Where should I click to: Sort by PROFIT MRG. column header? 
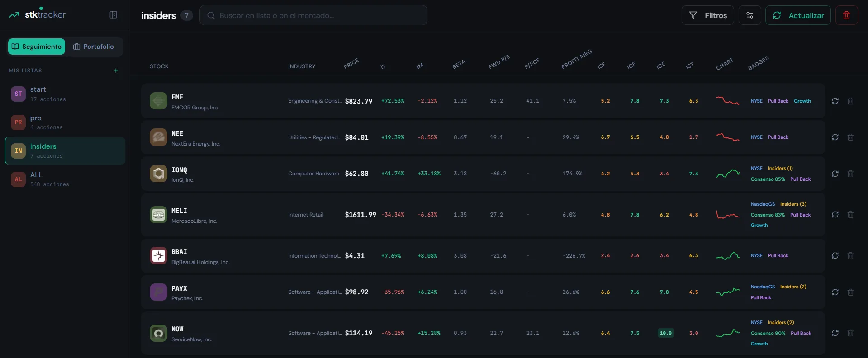click(577, 59)
